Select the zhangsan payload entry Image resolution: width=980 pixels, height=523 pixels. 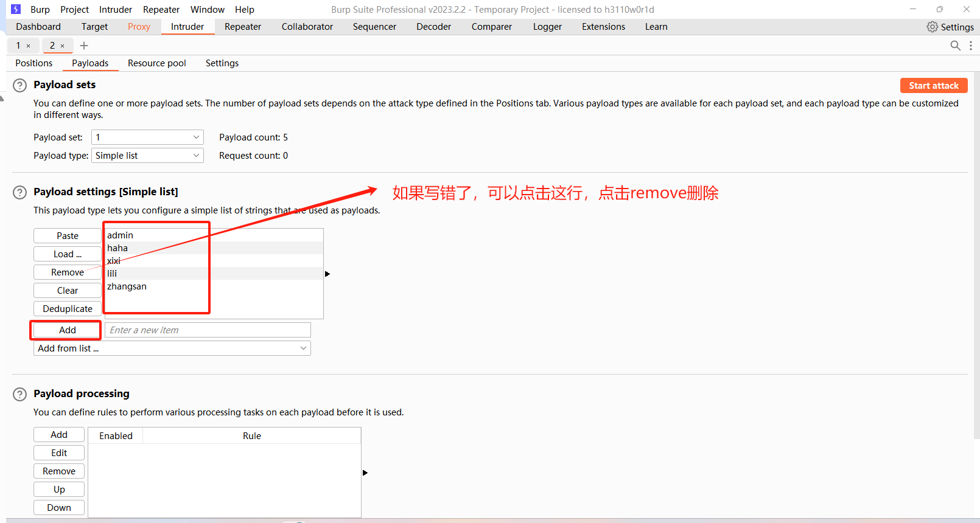point(214,286)
